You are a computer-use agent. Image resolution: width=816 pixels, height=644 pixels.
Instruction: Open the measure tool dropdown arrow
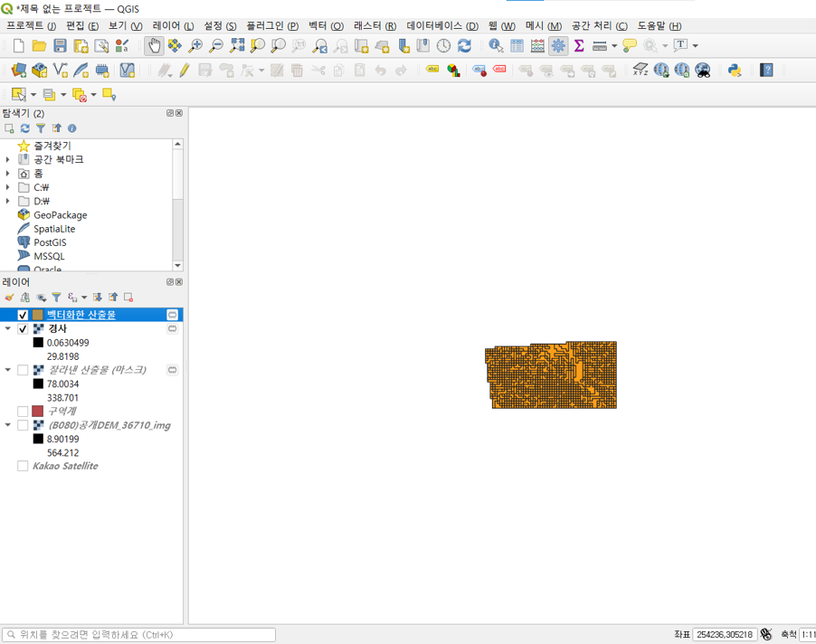coord(614,46)
